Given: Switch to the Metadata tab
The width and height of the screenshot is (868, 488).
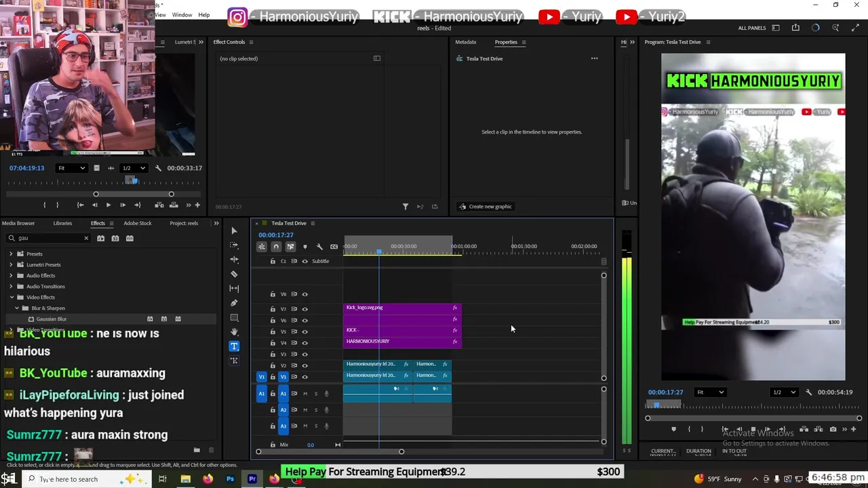Looking at the screenshot, I should [x=465, y=42].
